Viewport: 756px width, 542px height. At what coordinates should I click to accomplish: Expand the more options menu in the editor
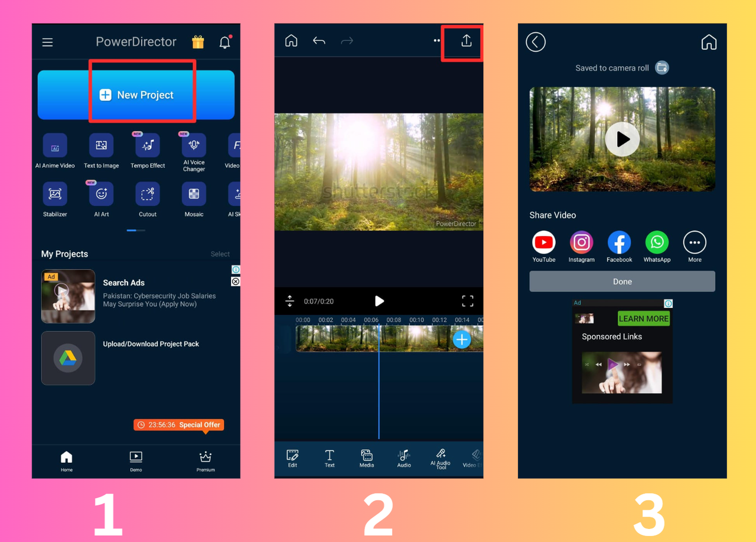click(436, 40)
